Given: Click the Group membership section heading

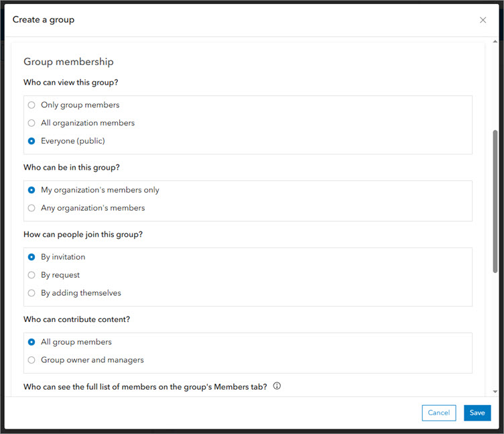Looking at the screenshot, I should pyautogui.click(x=68, y=62).
